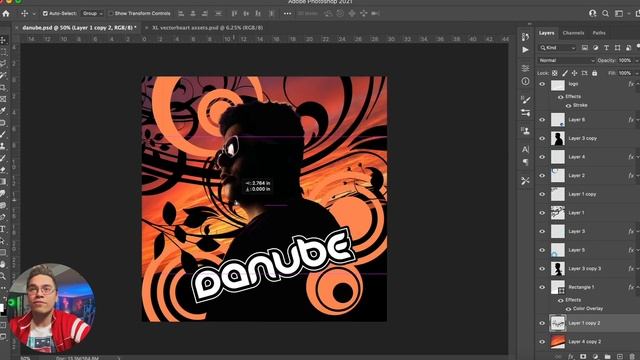Select the Move tool in the toolbox
The width and height of the screenshot is (640, 360).
[x=3, y=40]
